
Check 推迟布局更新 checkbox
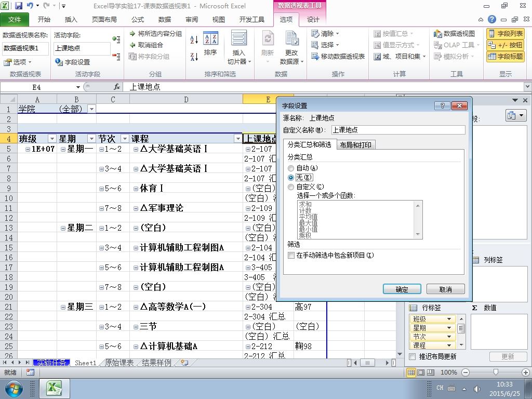click(x=412, y=356)
